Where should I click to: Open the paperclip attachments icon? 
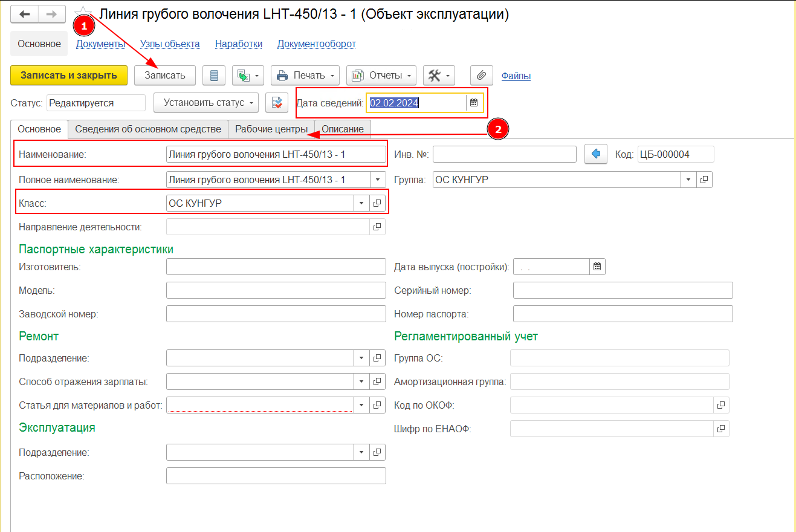(x=481, y=76)
